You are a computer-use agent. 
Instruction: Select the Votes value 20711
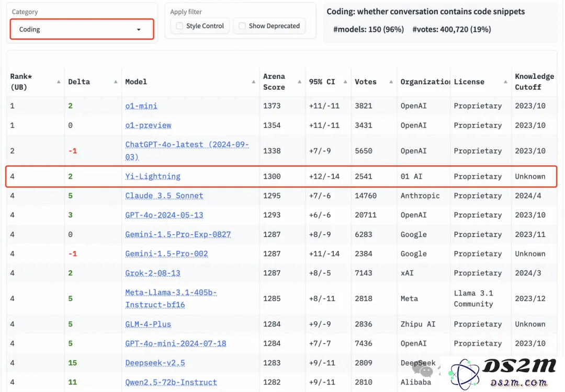pos(366,215)
